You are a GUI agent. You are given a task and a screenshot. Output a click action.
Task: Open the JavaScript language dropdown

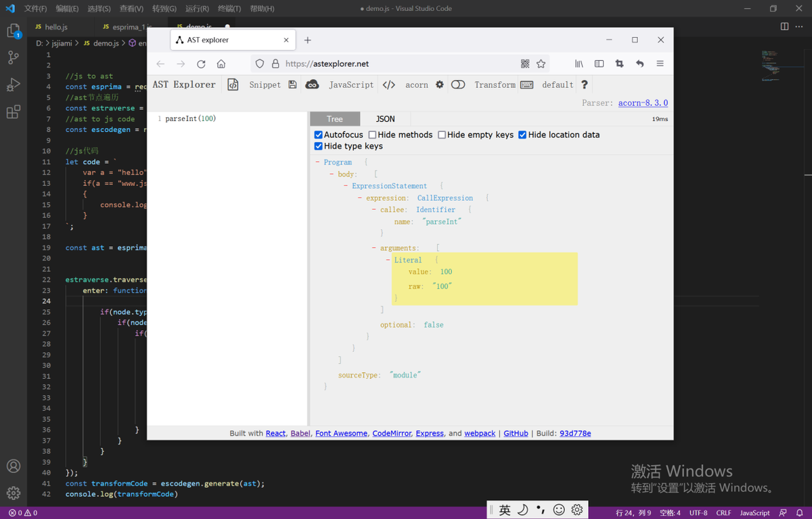point(351,85)
